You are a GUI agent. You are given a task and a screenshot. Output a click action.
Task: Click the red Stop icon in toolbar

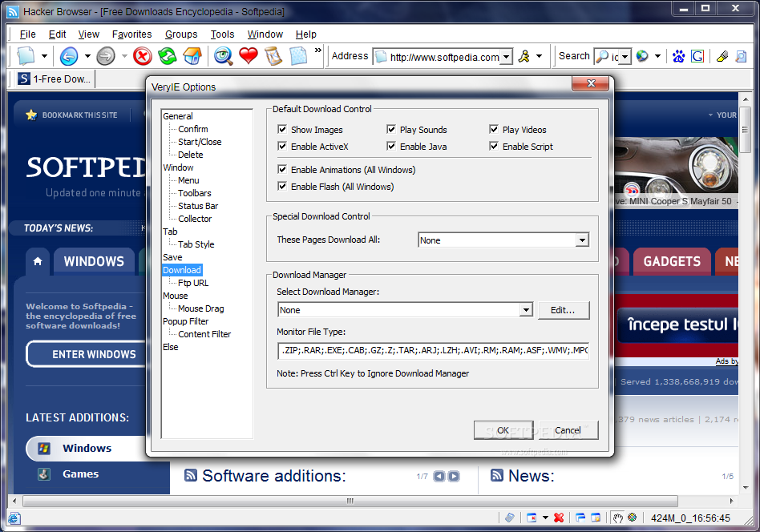[x=143, y=56]
